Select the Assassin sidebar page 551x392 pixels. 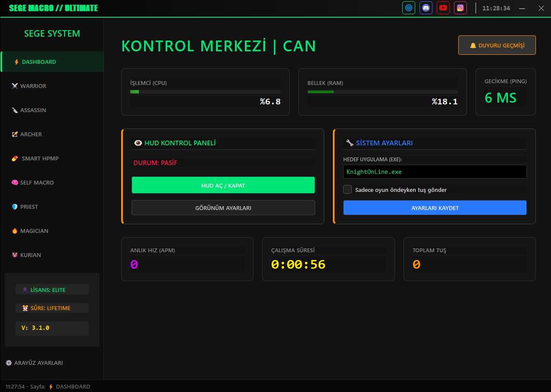[33, 110]
